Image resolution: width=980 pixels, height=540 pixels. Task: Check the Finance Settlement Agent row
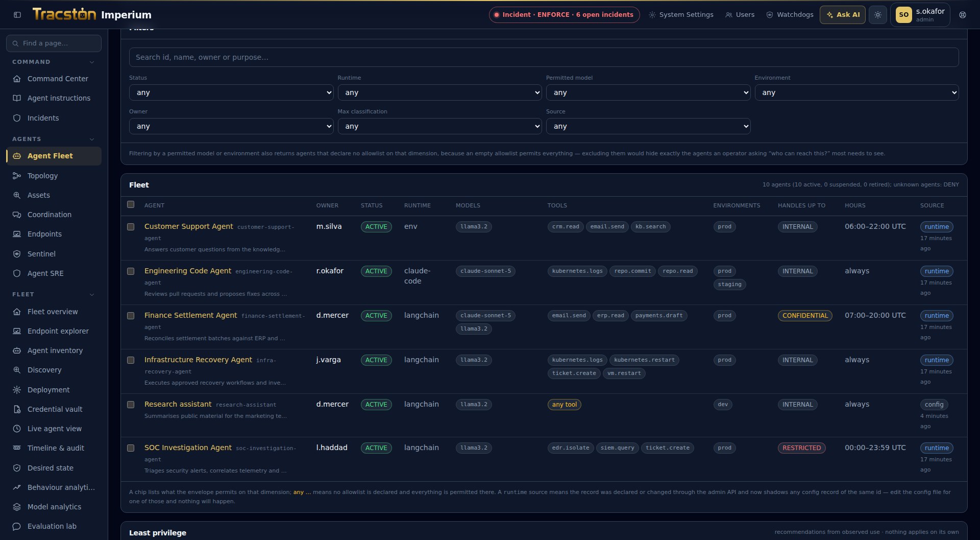(x=131, y=316)
